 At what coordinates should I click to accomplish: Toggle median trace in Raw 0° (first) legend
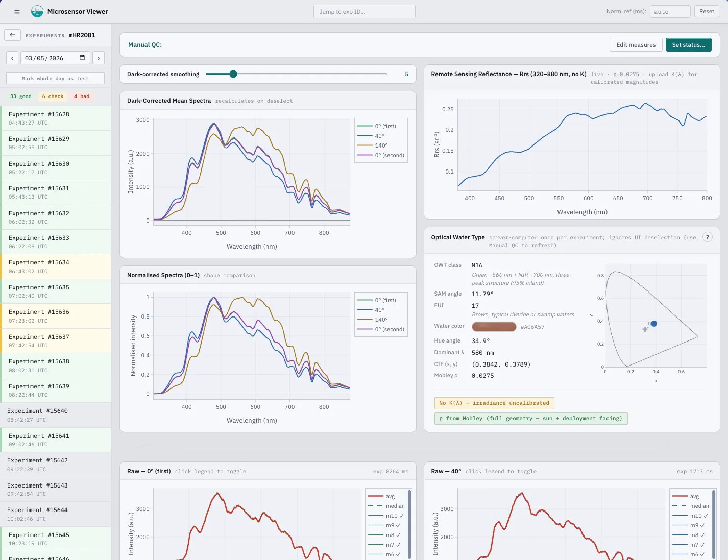(386, 506)
